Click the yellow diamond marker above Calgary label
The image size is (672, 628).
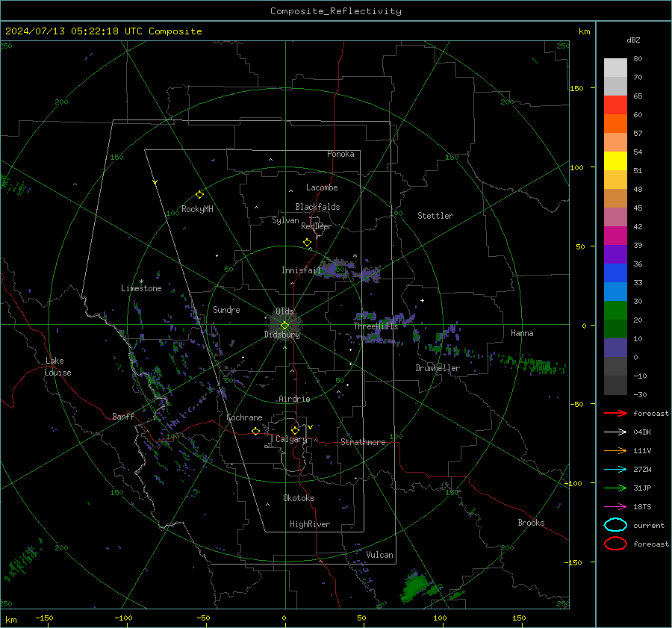[x=295, y=430]
